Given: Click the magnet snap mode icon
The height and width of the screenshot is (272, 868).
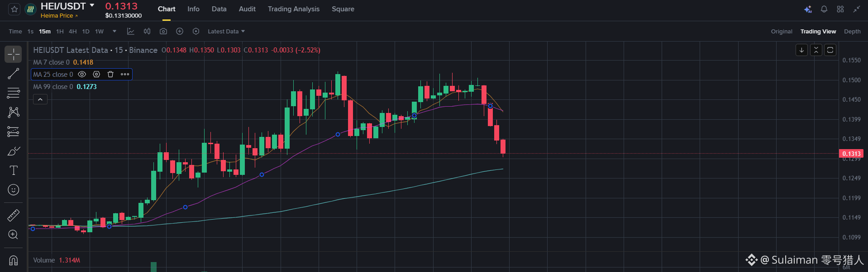Looking at the screenshot, I should (14, 261).
